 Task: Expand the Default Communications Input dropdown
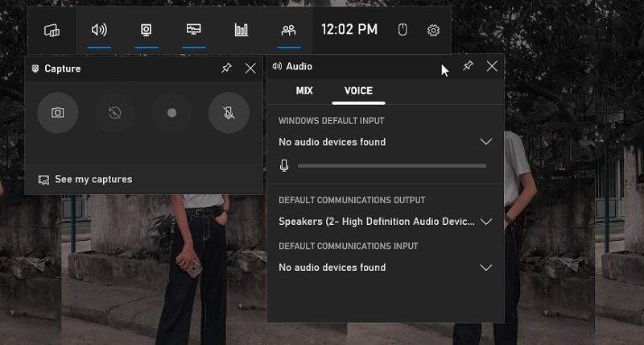tap(485, 268)
